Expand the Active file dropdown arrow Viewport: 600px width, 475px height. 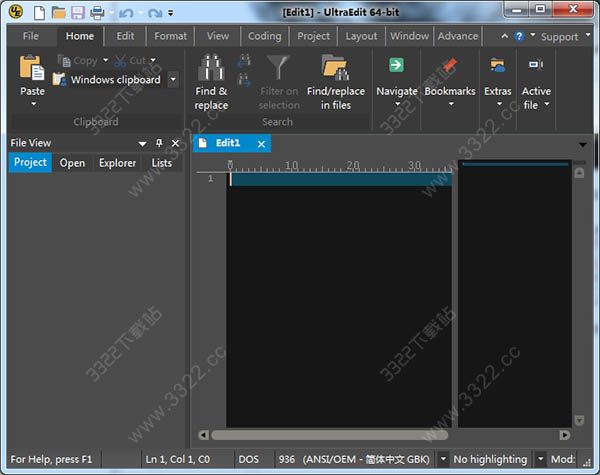click(547, 104)
